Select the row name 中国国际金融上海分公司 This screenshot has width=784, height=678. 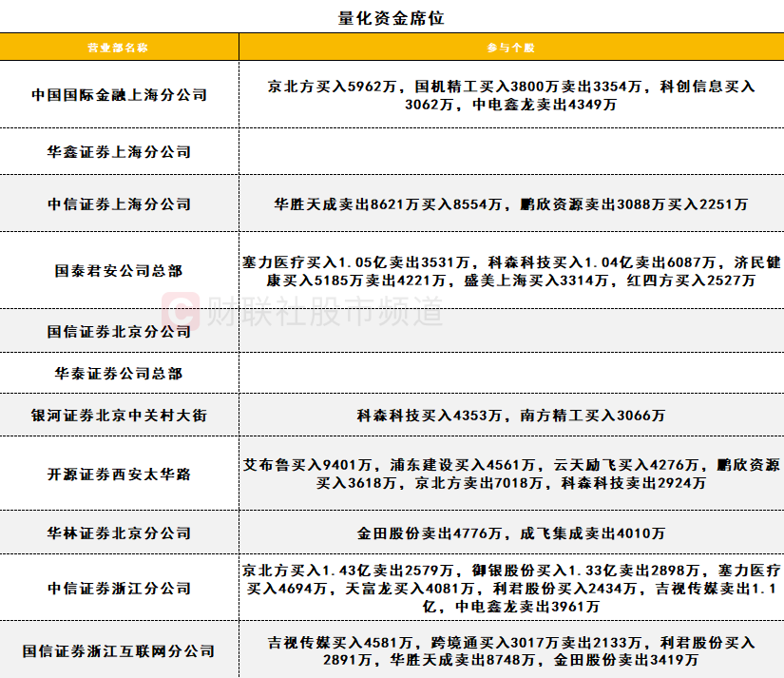pos(119,94)
